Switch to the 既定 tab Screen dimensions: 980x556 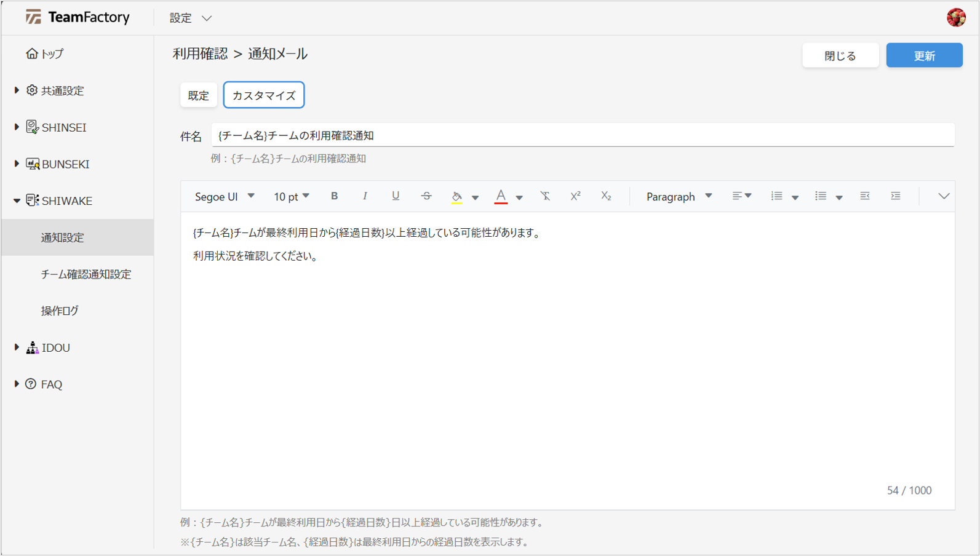[x=198, y=95]
